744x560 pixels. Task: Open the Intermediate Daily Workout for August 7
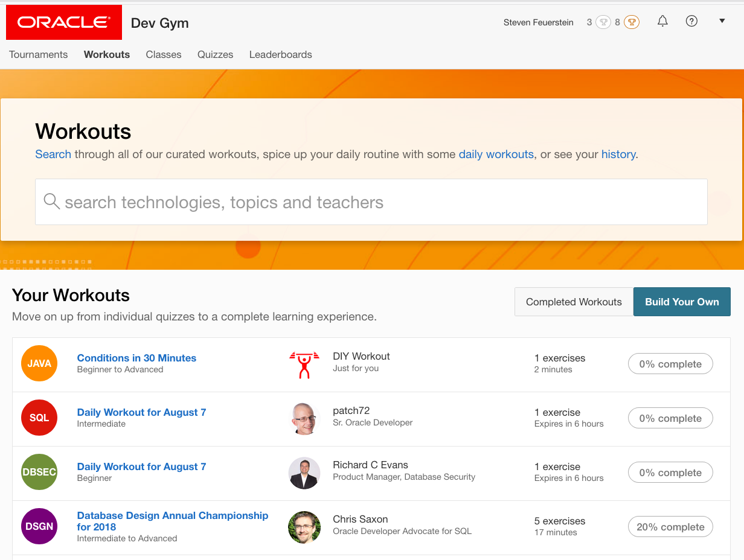click(141, 412)
